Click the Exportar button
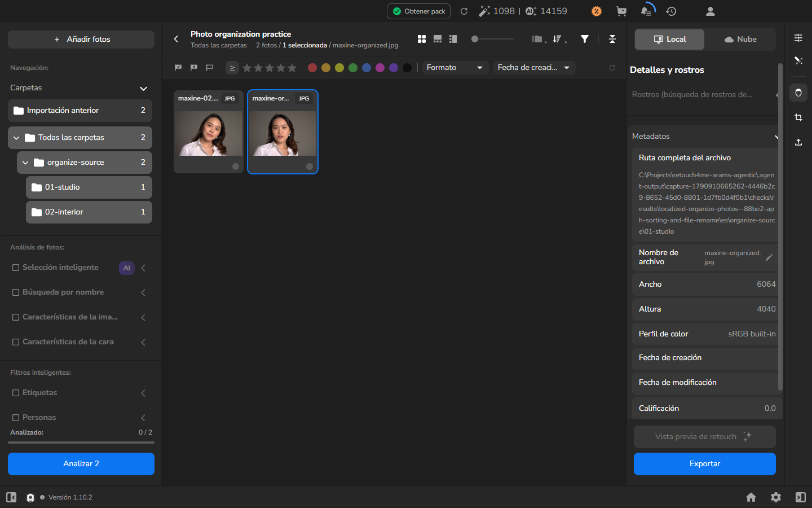 (705, 464)
